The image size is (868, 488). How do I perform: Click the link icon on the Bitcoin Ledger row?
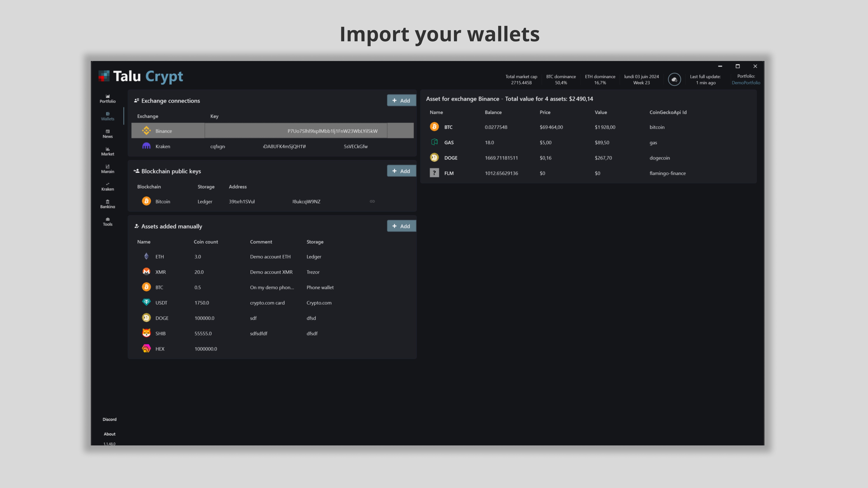click(372, 201)
